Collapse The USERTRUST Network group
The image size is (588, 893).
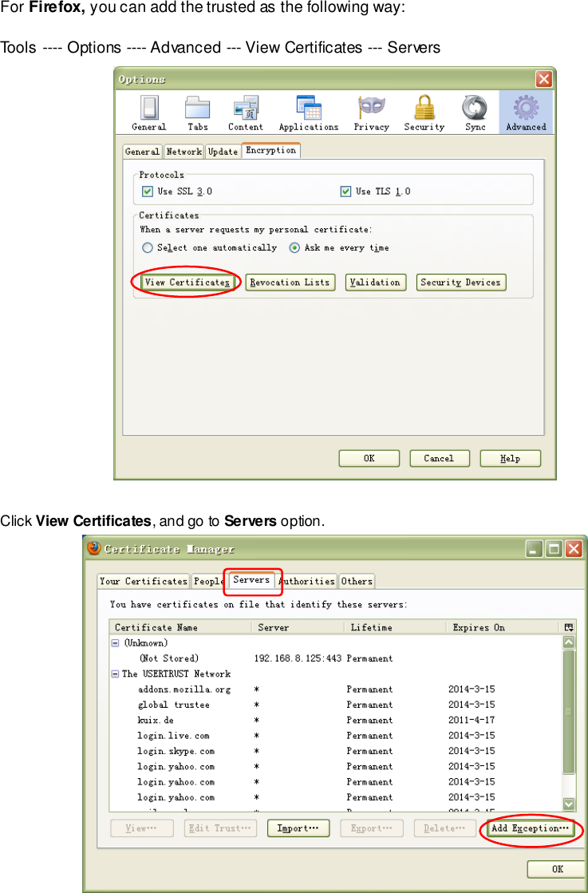click(x=116, y=674)
